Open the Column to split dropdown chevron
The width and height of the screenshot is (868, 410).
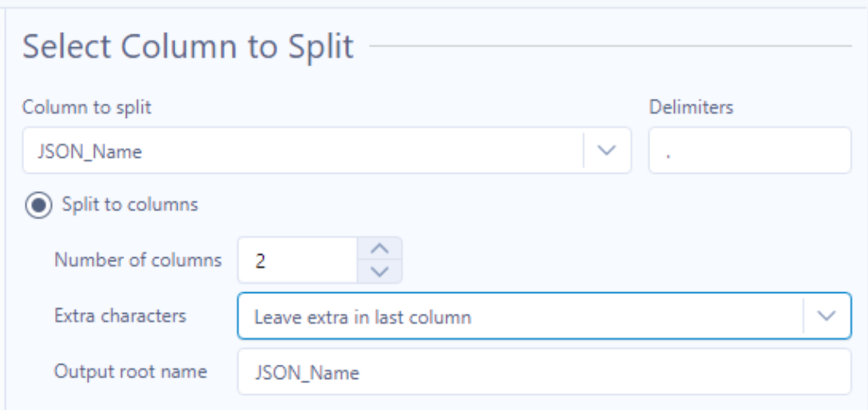coord(607,151)
